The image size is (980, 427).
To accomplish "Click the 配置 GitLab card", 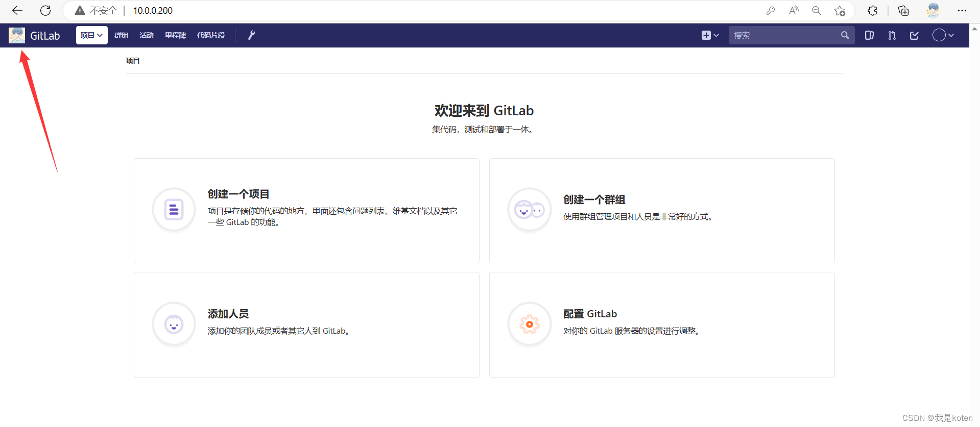I will 662,324.
